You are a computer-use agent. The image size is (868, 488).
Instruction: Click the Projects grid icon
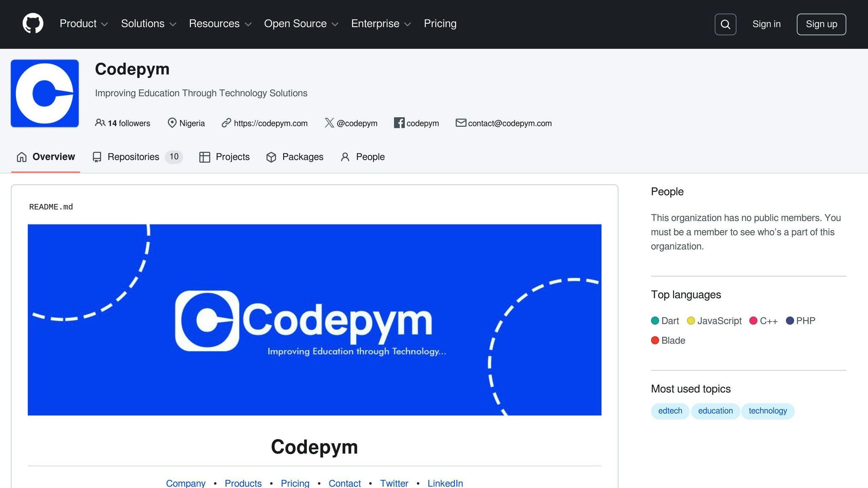click(204, 157)
